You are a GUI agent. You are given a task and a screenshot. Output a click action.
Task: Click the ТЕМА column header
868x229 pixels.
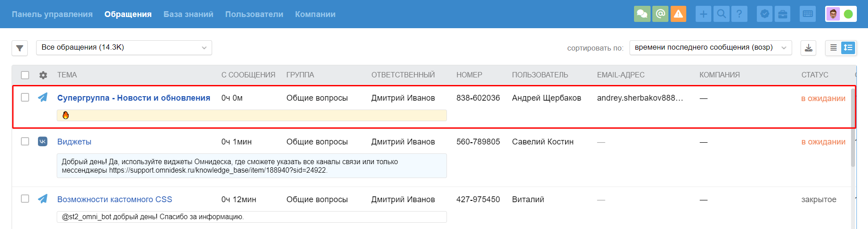[x=67, y=75]
